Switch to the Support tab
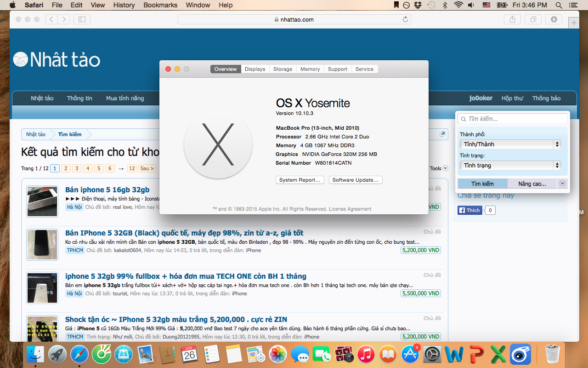 tap(338, 69)
